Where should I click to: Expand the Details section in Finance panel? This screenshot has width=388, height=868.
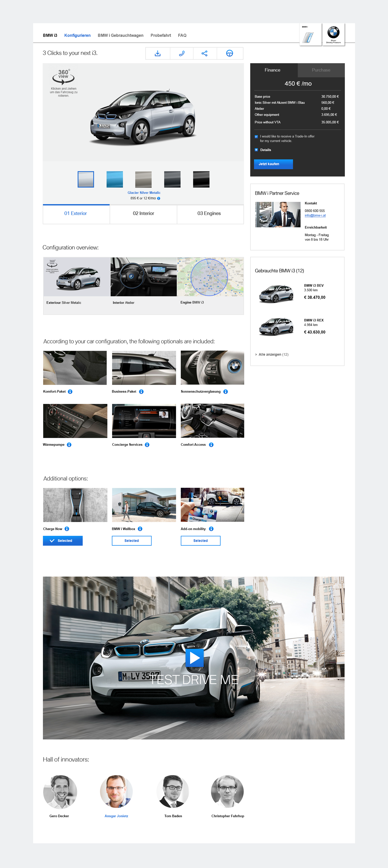tap(256, 150)
